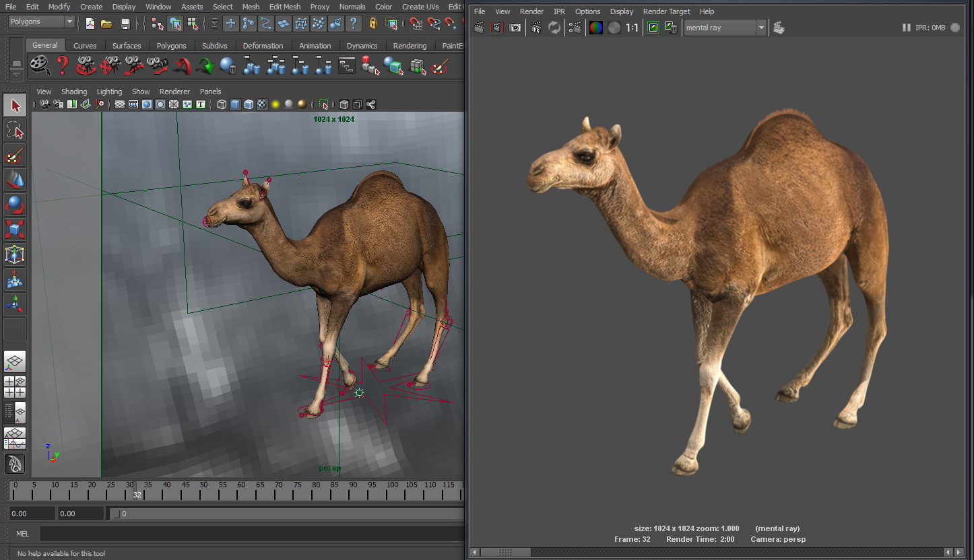Screen dimensions: 974x560
Task: Activate the Universal Manipulator tool
Action: click(x=15, y=254)
